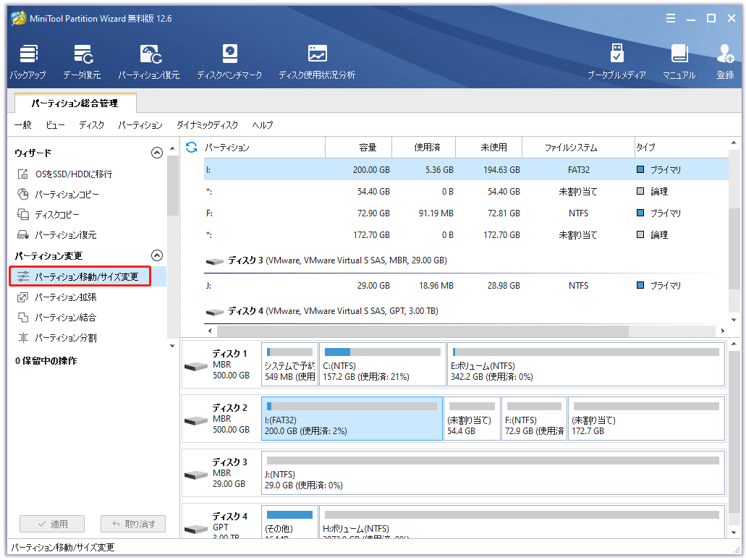Select the ディスク 4 drive icon in the disk map

pos(196,529)
